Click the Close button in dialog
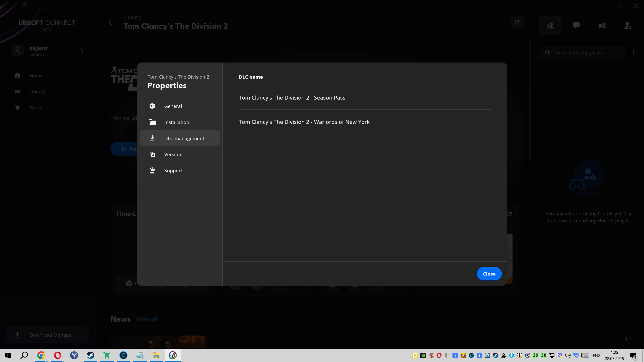This screenshot has height=362, width=644. pyautogui.click(x=489, y=274)
